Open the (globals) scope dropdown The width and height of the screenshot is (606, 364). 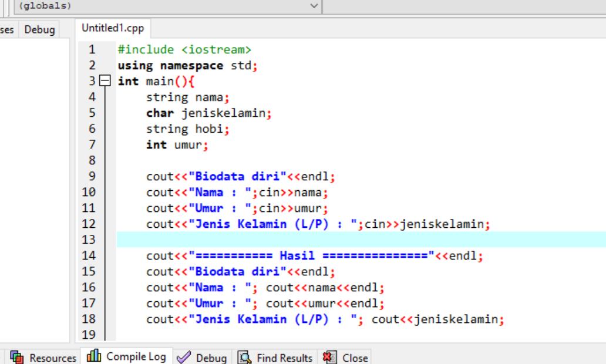(x=164, y=6)
